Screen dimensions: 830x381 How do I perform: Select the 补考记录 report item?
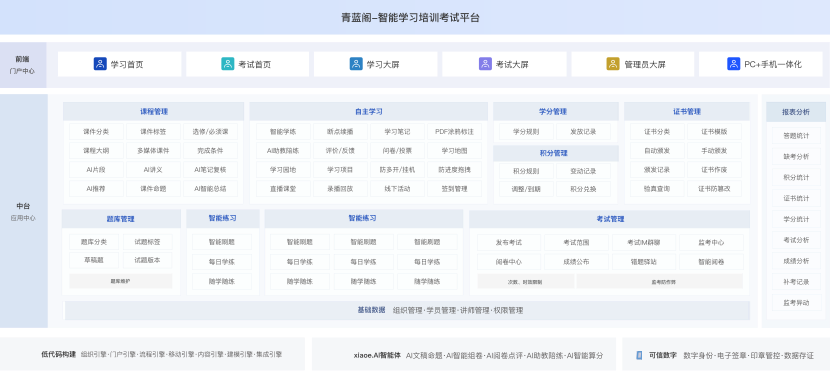pos(796,282)
